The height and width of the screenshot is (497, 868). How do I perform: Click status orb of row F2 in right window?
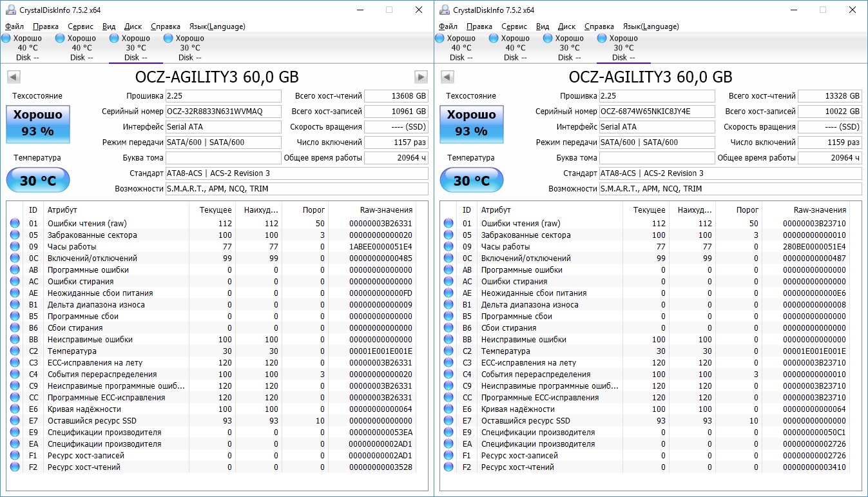pos(448,467)
